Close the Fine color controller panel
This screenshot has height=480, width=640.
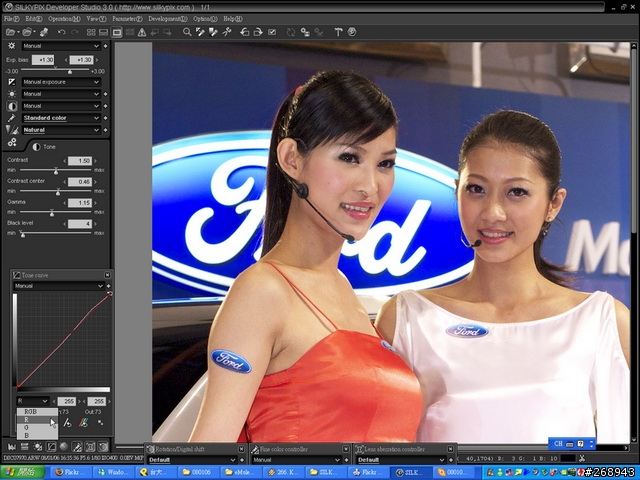[x=346, y=449]
